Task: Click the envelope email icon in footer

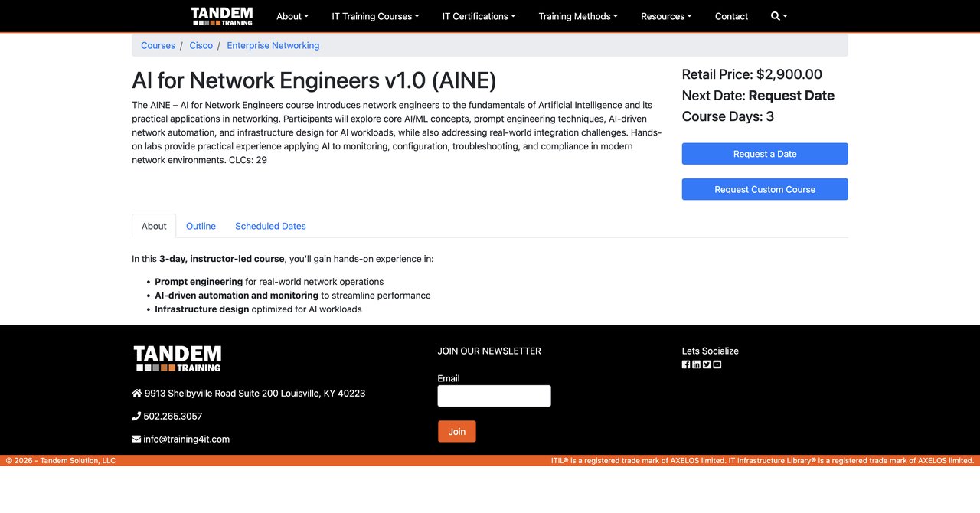Action: [136, 439]
